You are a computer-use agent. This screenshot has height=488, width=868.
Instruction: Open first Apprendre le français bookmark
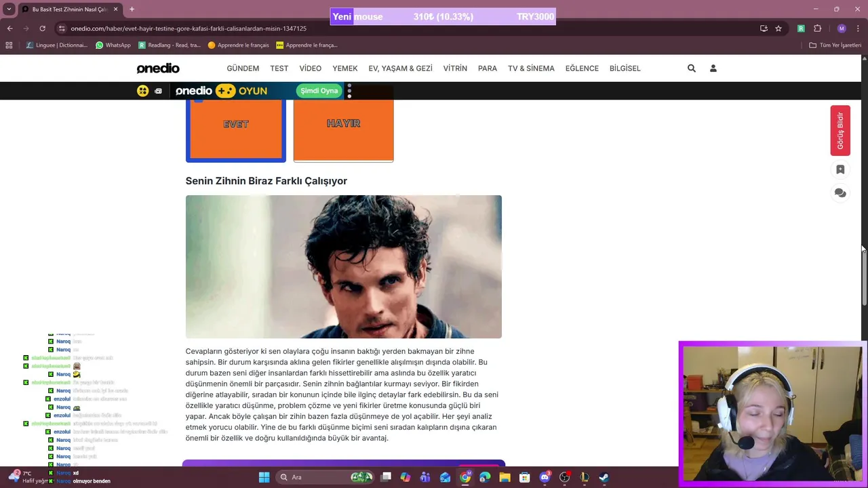click(239, 45)
